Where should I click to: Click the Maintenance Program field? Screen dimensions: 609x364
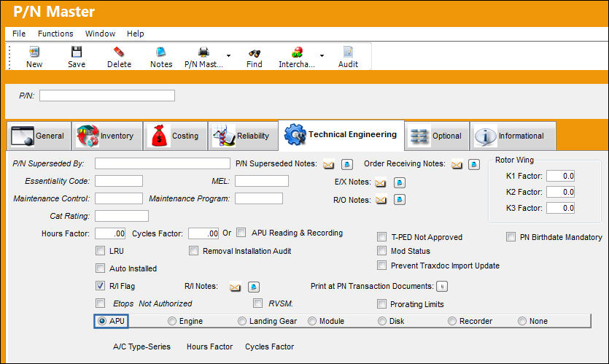coord(259,198)
